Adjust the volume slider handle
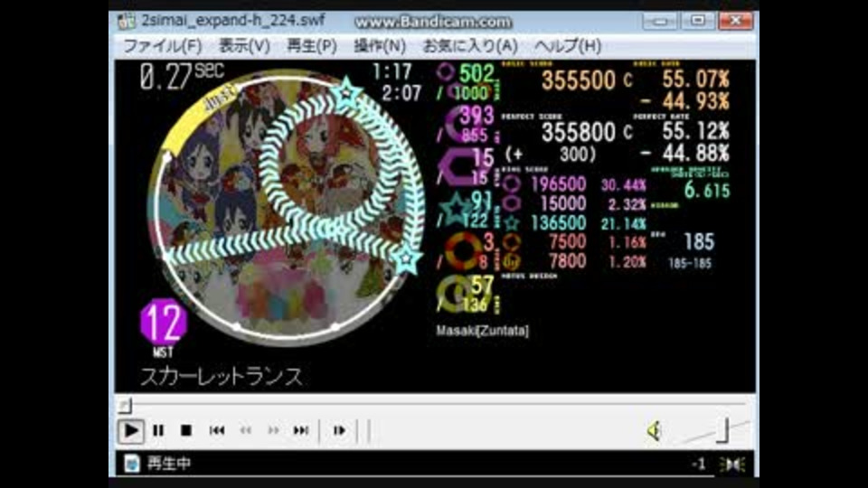Screen dimensions: 868x488 (x=722, y=431)
